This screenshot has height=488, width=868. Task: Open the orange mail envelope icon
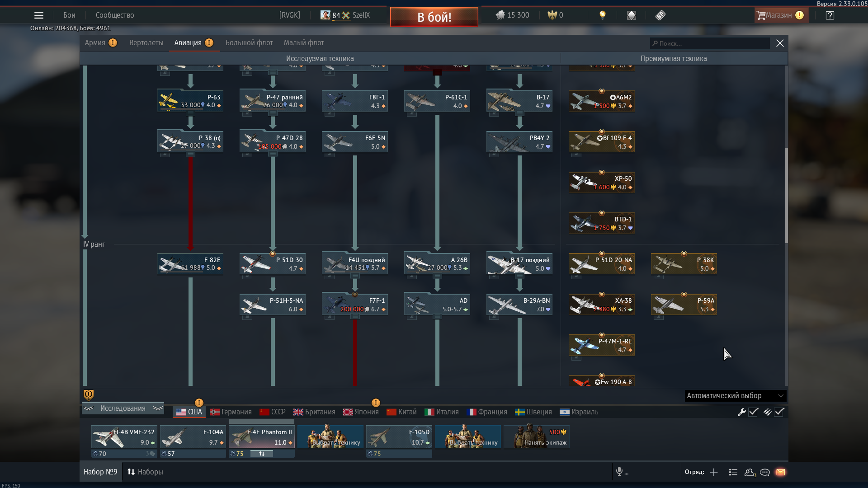coord(781,472)
